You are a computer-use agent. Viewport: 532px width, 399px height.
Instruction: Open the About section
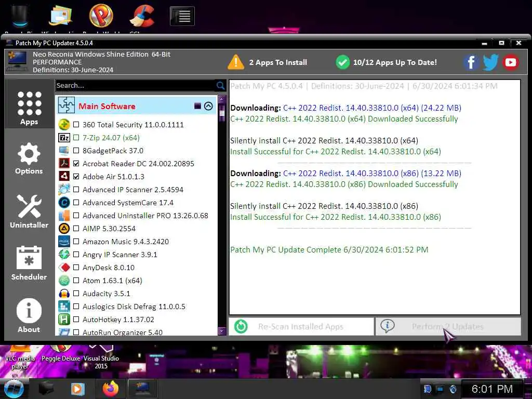29,315
